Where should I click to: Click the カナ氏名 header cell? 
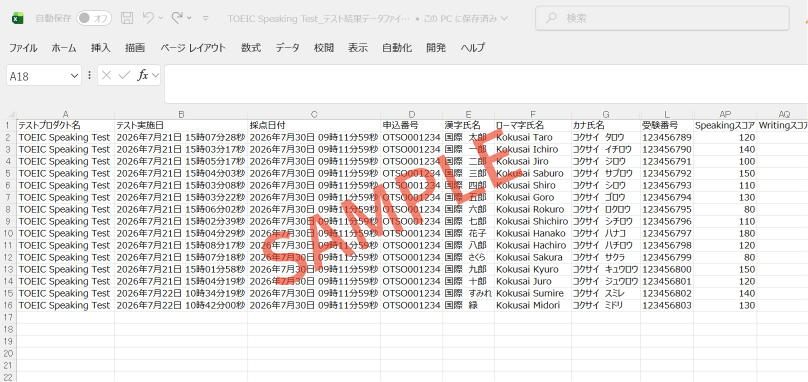tap(605, 125)
